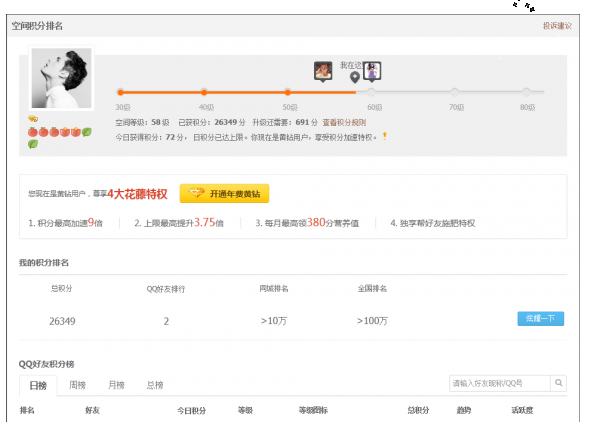Click the 40级 node on progress bar
The width and height of the screenshot is (600, 422).
coord(204,92)
